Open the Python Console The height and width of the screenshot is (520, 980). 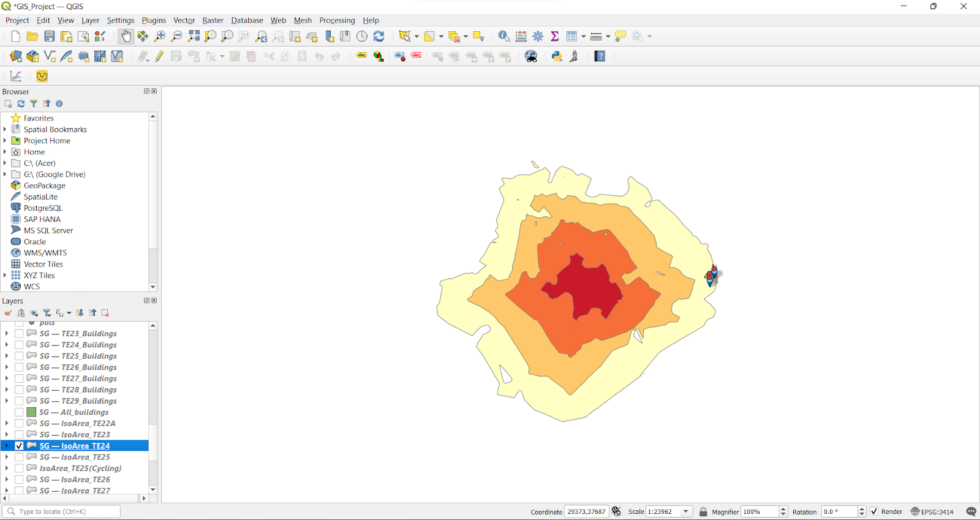point(557,56)
